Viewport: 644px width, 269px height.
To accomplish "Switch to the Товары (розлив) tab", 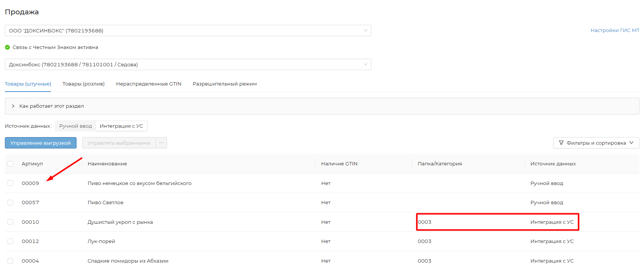I will [83, 84].
